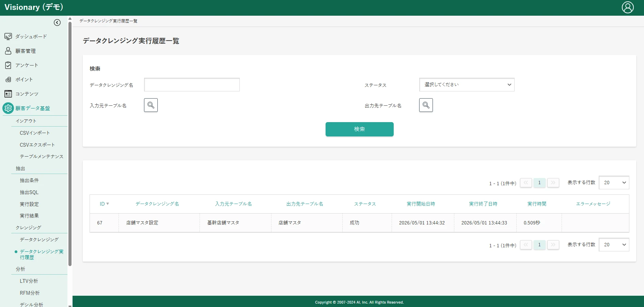
Task: Click the dashboard monitor icon
Action: (8, 36)
